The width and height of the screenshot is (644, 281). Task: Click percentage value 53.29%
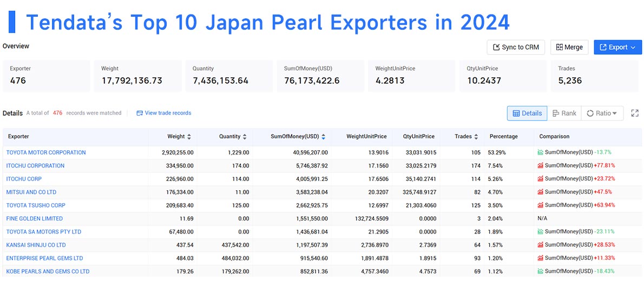[x=497, y=152]
